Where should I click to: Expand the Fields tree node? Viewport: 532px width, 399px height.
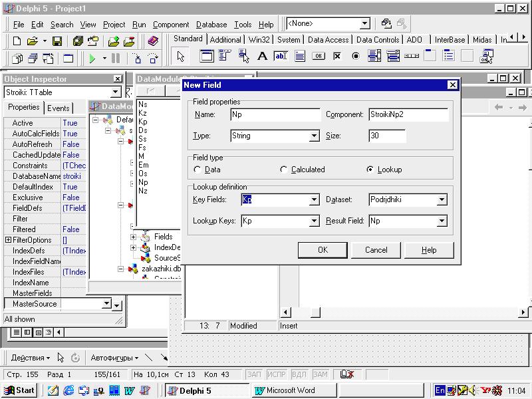coord(134,237)
